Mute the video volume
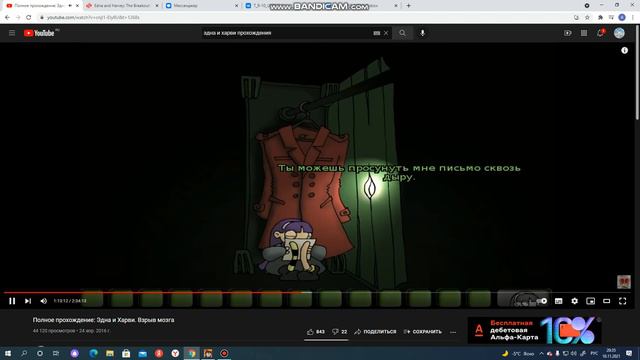The image size is (640, 360). [44, 301]
